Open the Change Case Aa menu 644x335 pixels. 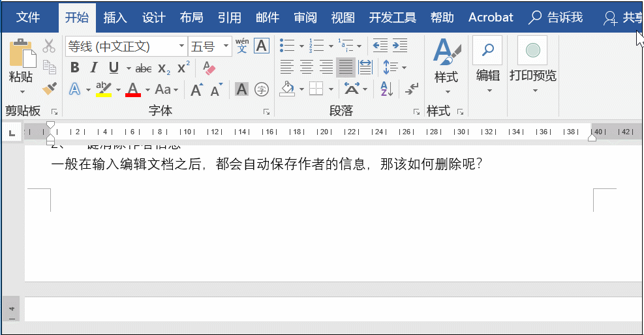[x=166, y=89]
